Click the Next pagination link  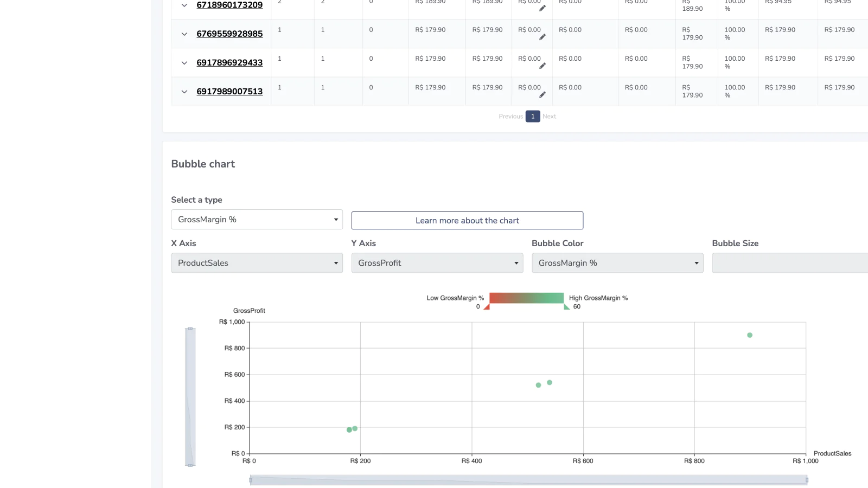[x=549, y=117]
